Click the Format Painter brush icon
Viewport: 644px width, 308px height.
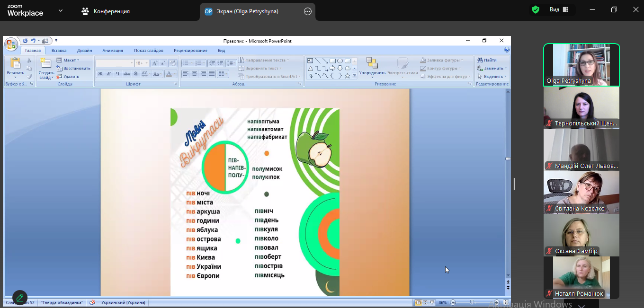click(29, 76)
